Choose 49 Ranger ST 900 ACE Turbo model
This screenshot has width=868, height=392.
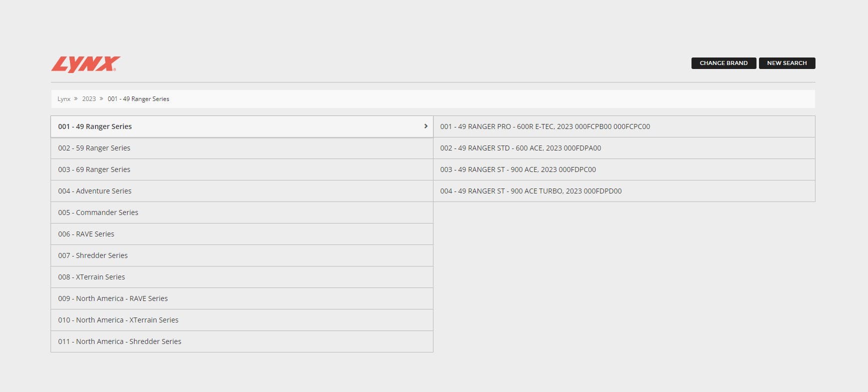pos(531,191)
